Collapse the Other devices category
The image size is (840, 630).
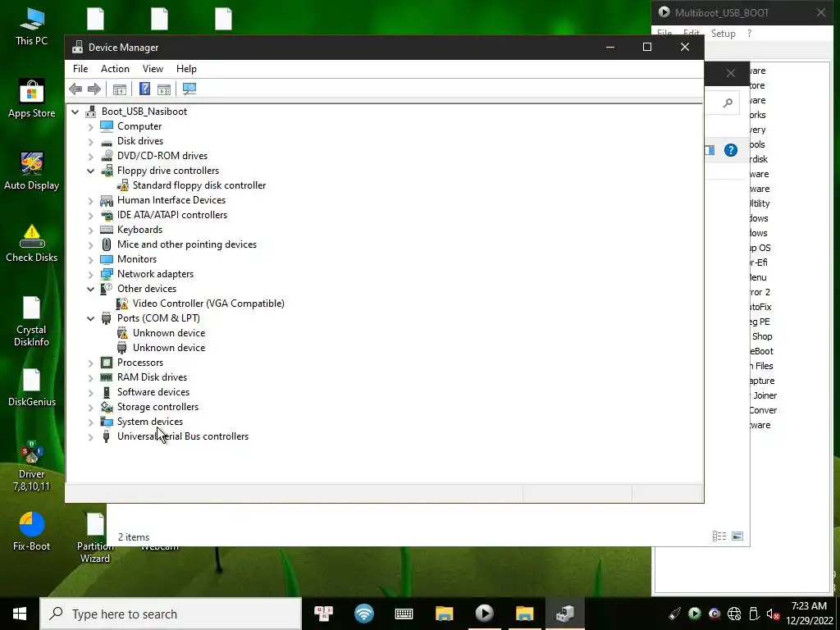click(90, 289)
